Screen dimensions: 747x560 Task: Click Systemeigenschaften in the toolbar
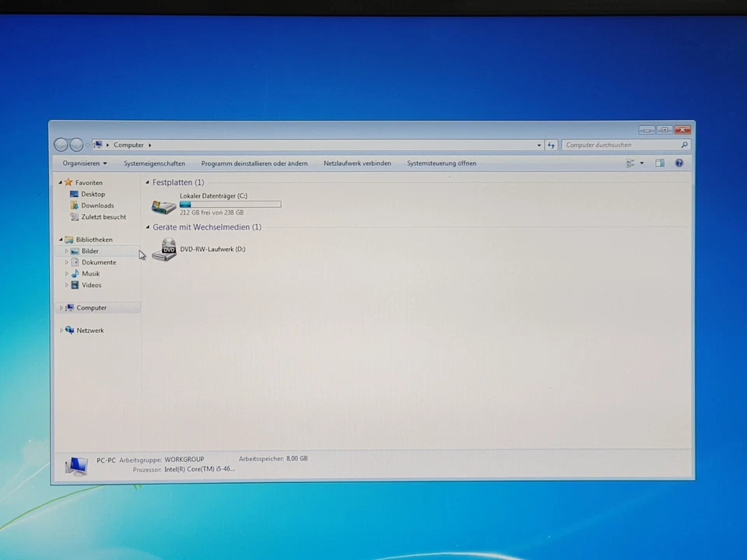pyautogui.click(x=154, y=163)
